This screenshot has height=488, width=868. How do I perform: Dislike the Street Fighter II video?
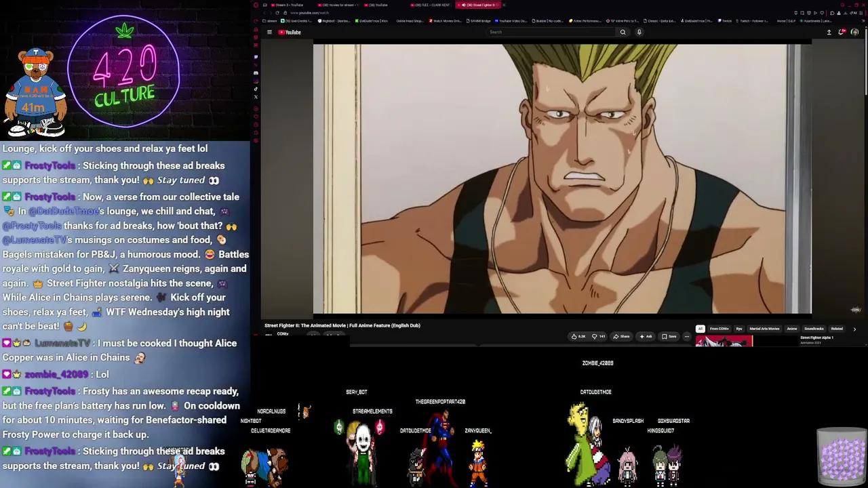coord(598,336)
